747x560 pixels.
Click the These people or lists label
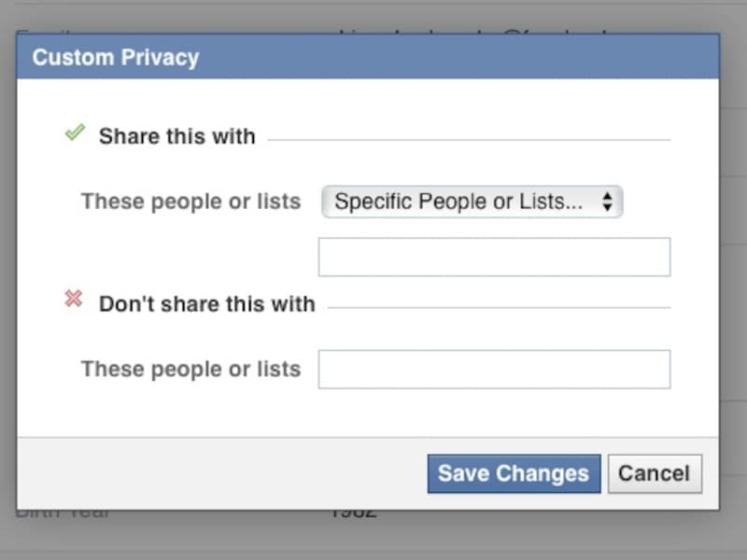(x=190, y=201)
